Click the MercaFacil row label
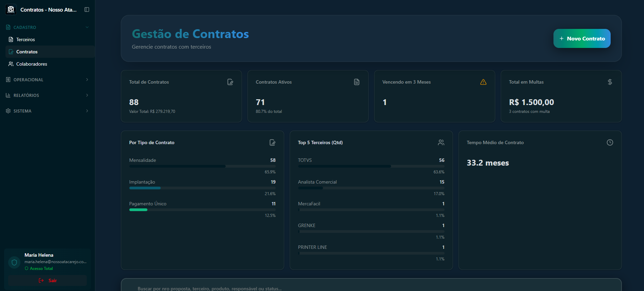The width and height of the screenshot is (644, 291). [x=309, y=204]
